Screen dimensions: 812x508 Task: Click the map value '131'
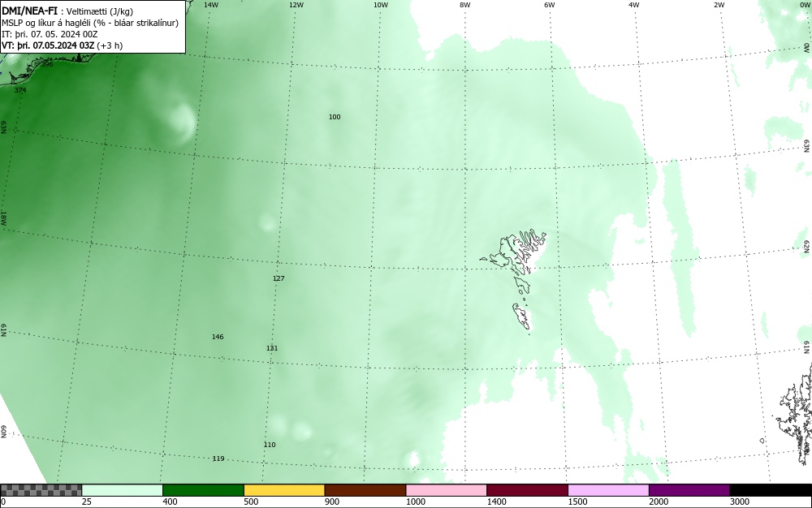tap(272, 348)
